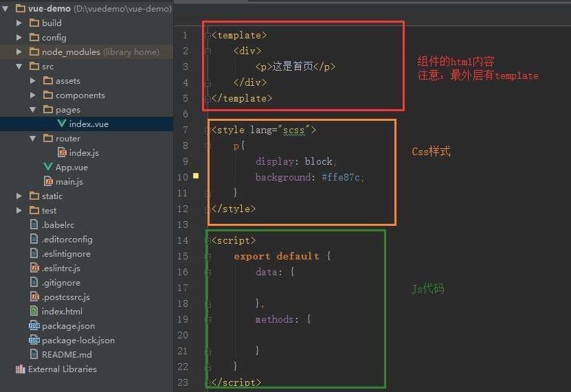Click the pages folder icon
The height and width of the screenshot is (392, 571).
48,109
